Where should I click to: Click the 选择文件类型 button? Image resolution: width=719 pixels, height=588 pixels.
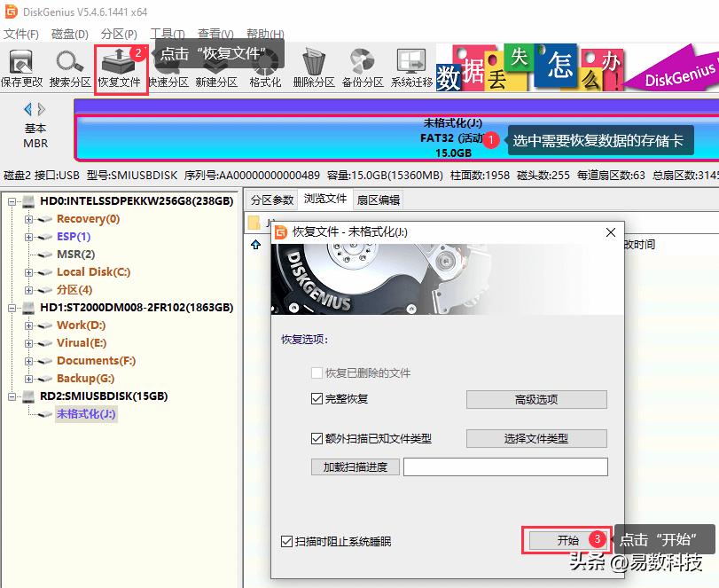[x=535, y=439]
